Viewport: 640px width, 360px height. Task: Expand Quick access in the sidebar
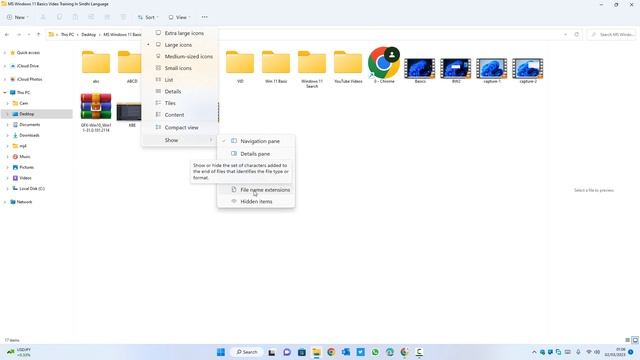(x=4, y=53)
